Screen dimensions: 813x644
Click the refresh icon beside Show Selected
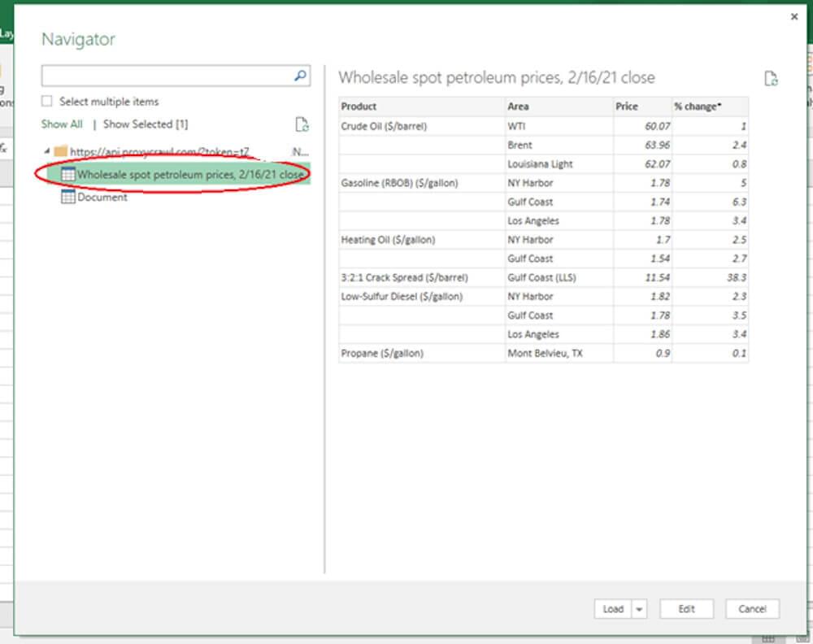[302, 124]
